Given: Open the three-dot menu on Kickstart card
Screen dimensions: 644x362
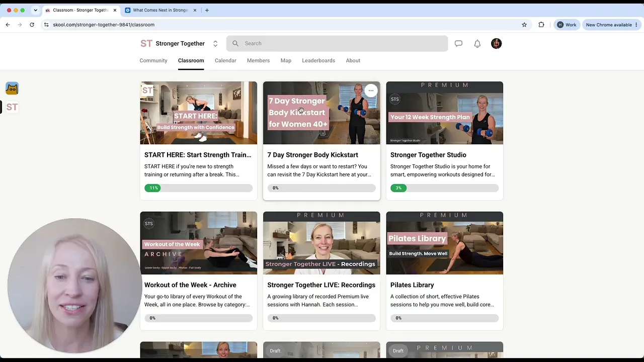Looking at the screenshot, I should 371,91.
